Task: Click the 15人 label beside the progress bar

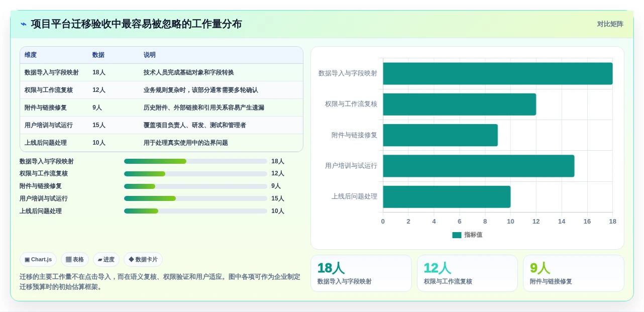Action: [x=278, y=198]
